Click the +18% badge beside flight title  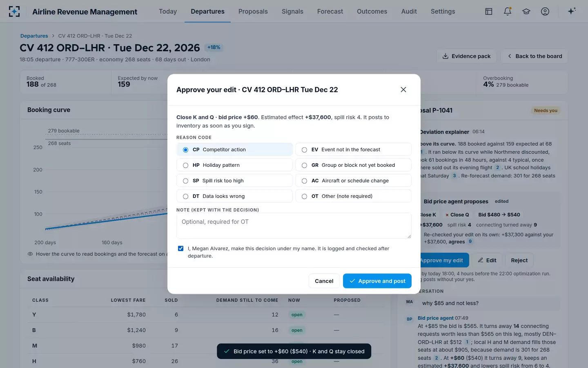pyautogui.click(x=214, y=47)
